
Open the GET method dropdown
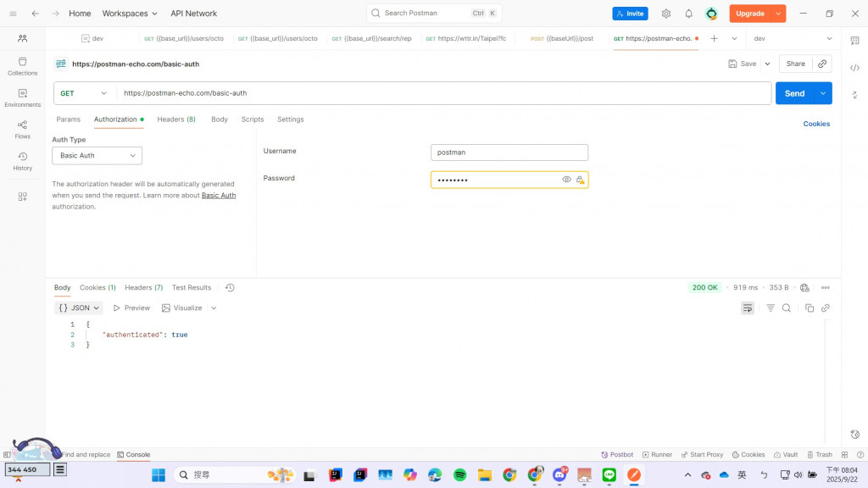point(84,93)
